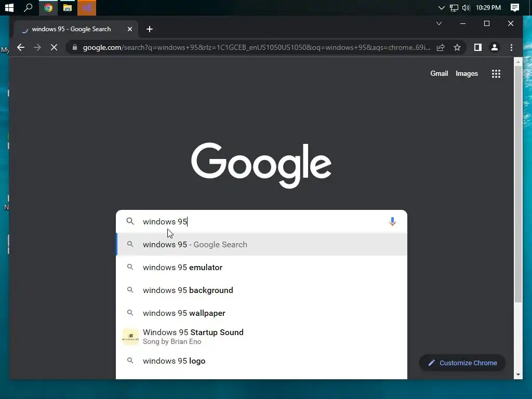This screenshot has width=532, height=399.
Task: Open the Google apps grid
Action: pos(496,74)
